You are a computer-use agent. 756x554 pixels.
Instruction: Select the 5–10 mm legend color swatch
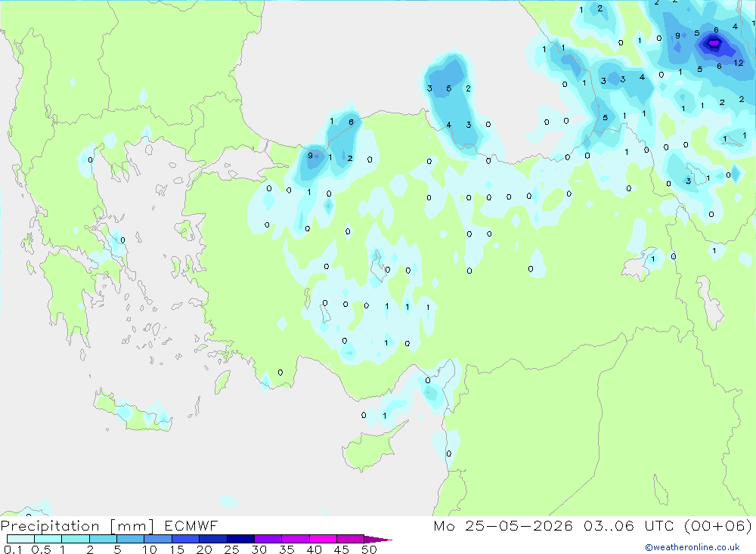[x=131, y=539]
